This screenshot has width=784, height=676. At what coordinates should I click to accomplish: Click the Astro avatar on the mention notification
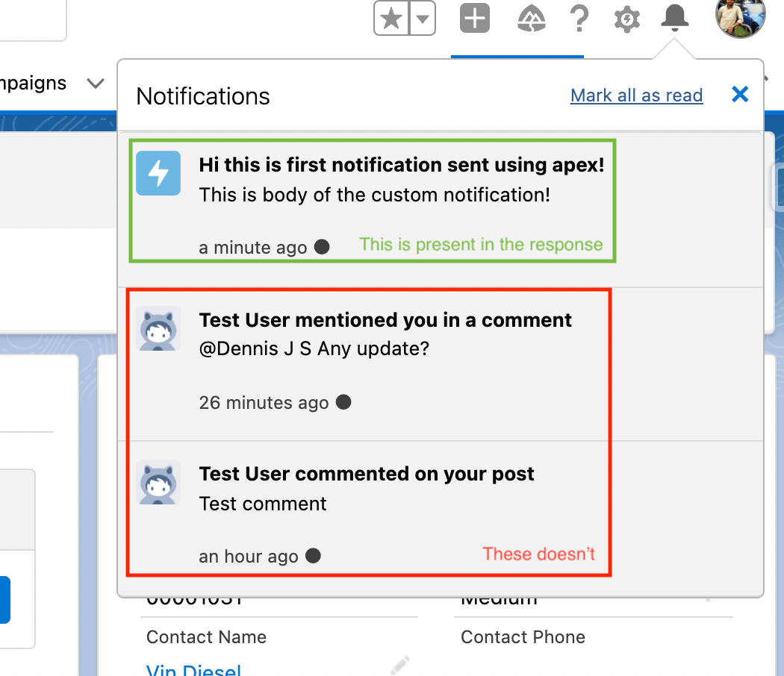(x=158, y=328)
